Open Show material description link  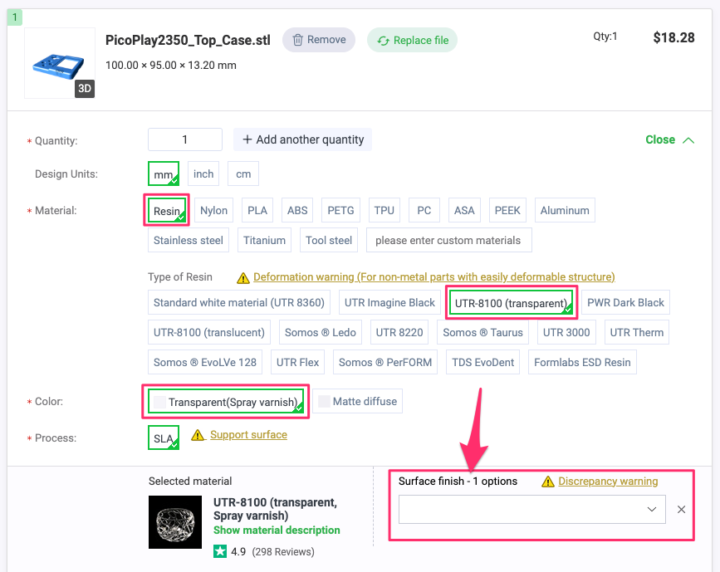click(276, 530)
